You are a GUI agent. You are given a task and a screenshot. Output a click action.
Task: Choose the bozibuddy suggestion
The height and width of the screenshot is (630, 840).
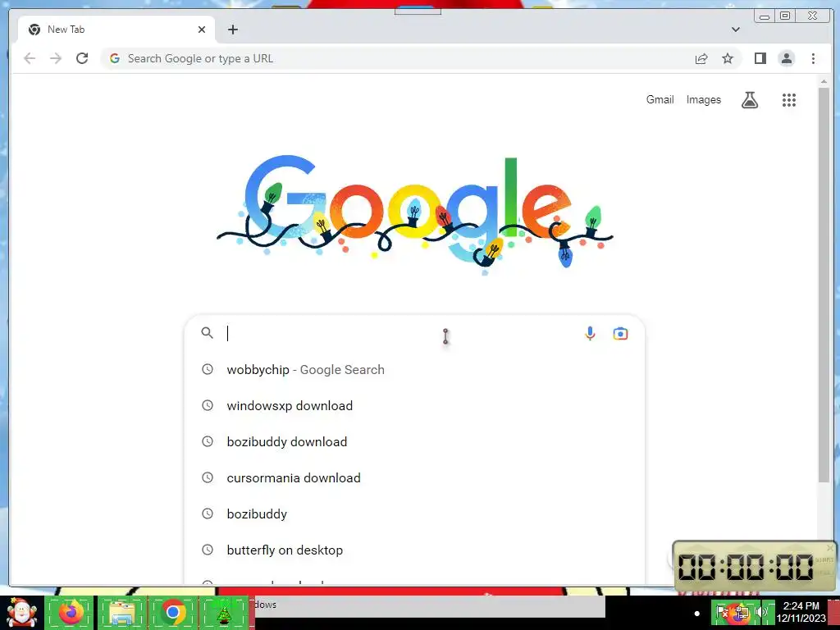[x=414, y=514]
